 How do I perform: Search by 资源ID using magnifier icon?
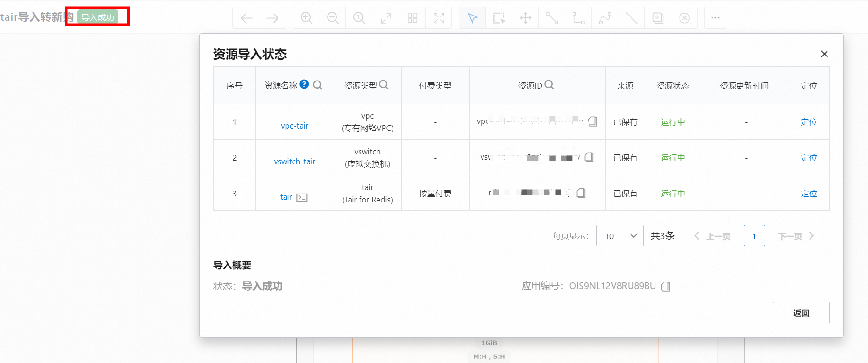click(549, 85)
